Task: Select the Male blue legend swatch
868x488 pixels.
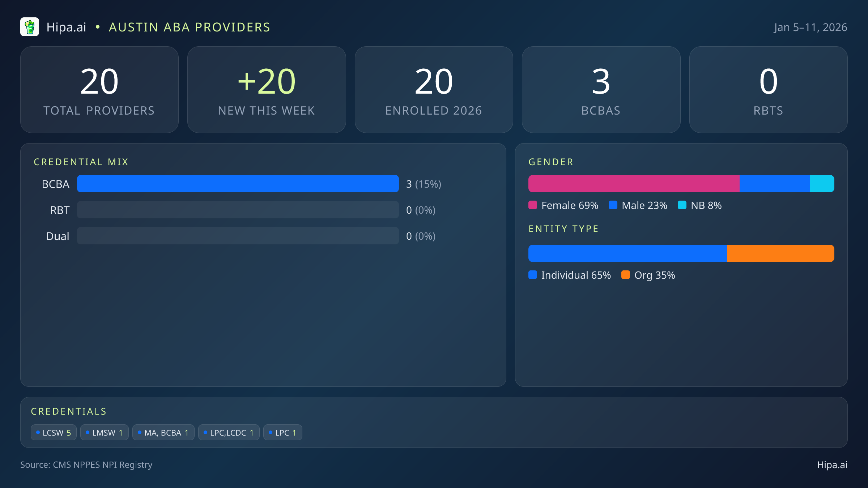Action: pos(613,205)
